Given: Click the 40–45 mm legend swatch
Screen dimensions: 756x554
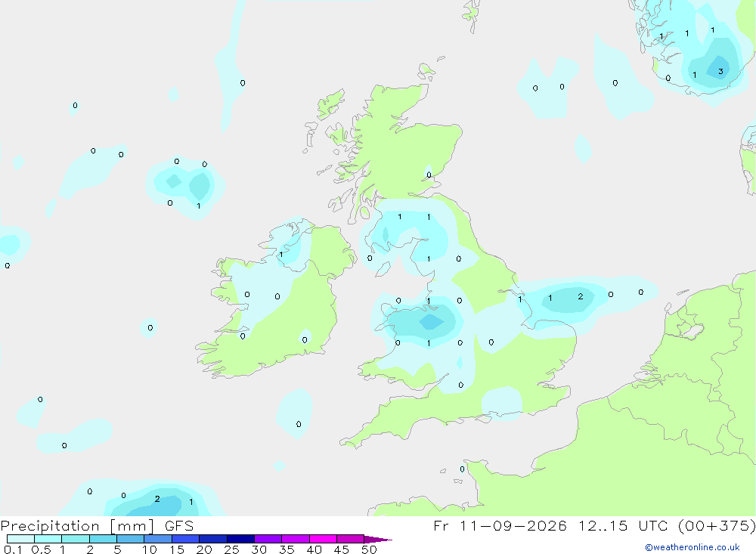Looking at the screenshot, I should click(323, 539).
